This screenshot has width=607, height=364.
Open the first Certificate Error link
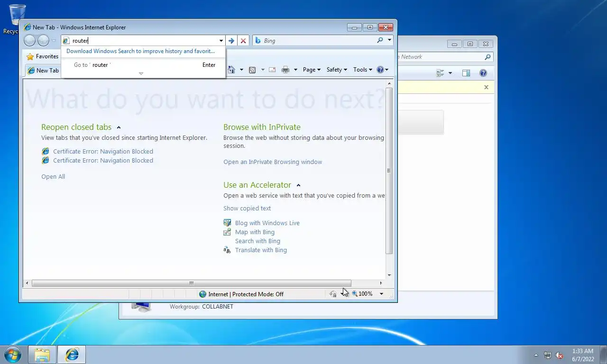coord(103,152)
